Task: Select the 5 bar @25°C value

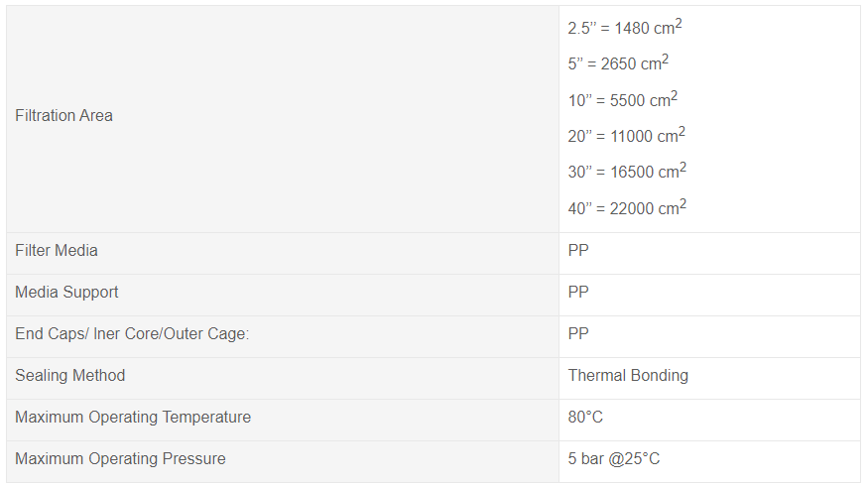Action: 613,459
